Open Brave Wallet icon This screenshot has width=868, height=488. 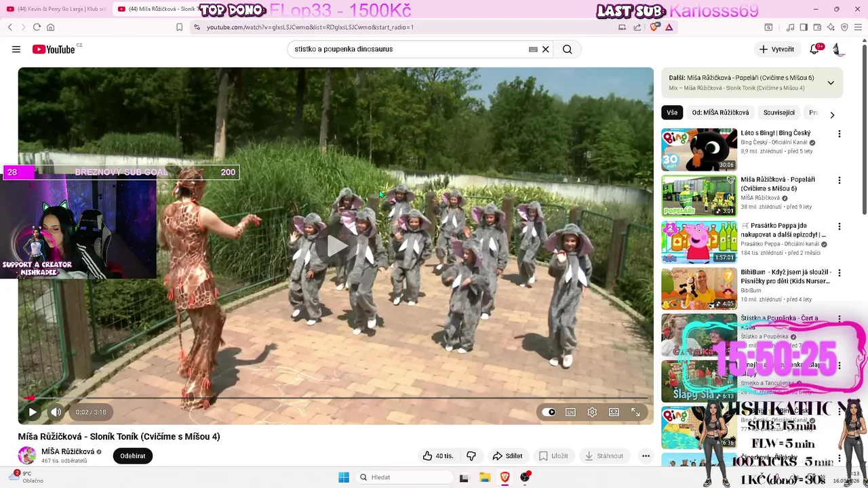click(x=817, y=27)
